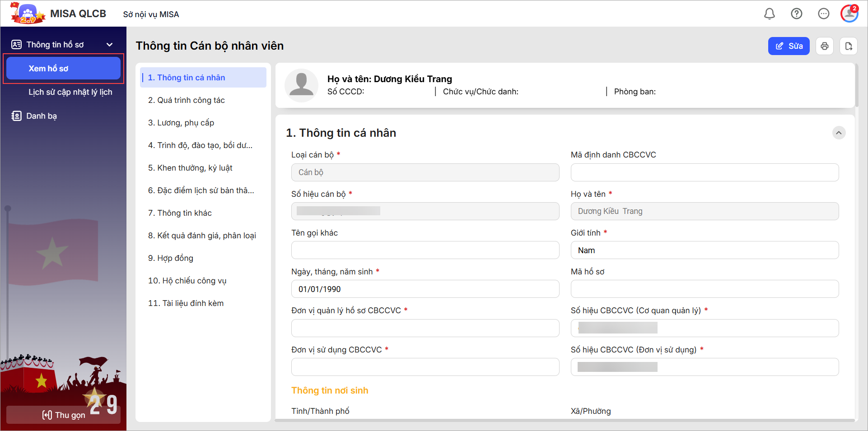Viewport: 868px width, 431px height.
Task: Click the help question mark icon
Action: [796, 14]
